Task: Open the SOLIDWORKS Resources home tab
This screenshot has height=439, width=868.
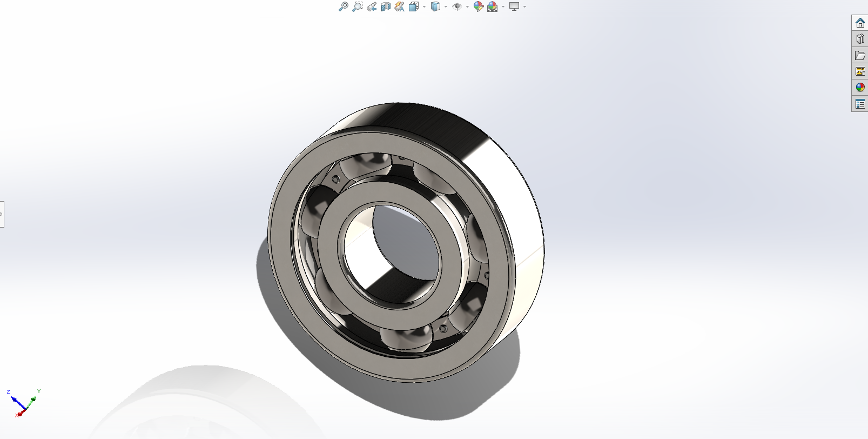Action: 860,23
